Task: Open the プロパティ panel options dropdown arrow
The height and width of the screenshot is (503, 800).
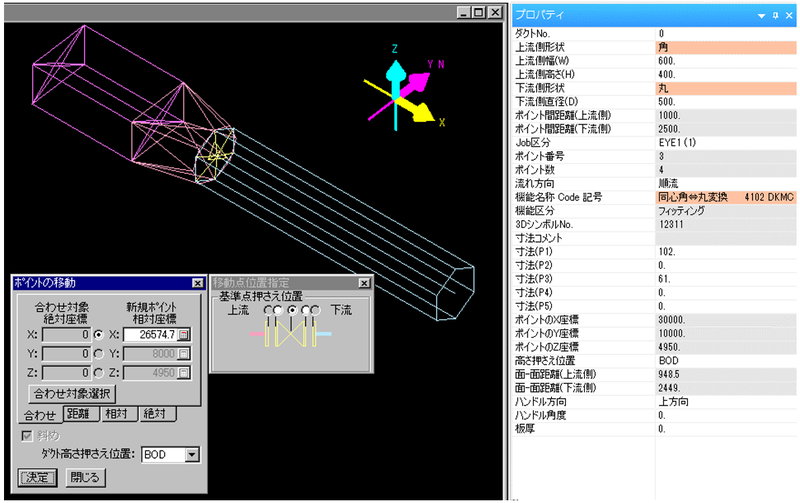Action: 762,16
